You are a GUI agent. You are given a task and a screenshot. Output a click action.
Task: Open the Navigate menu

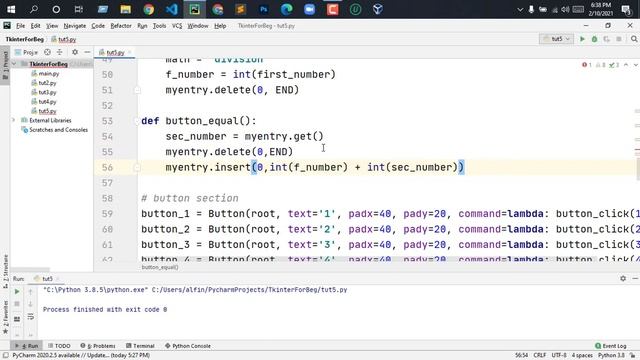pyautogui.click(x=75, y=26)
